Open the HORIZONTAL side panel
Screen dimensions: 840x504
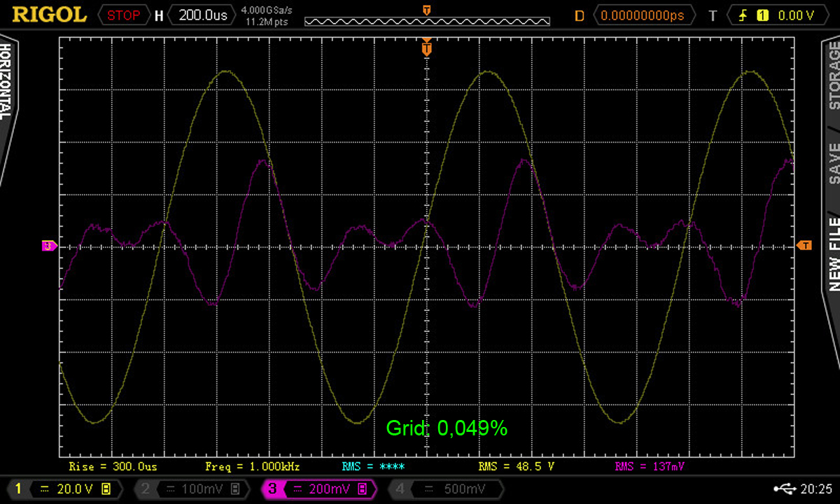coord(6,84)
